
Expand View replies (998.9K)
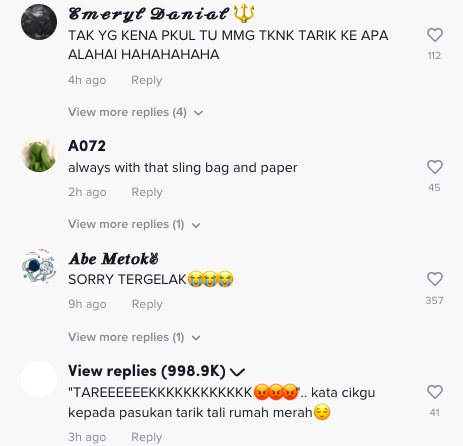pos(156,371)
